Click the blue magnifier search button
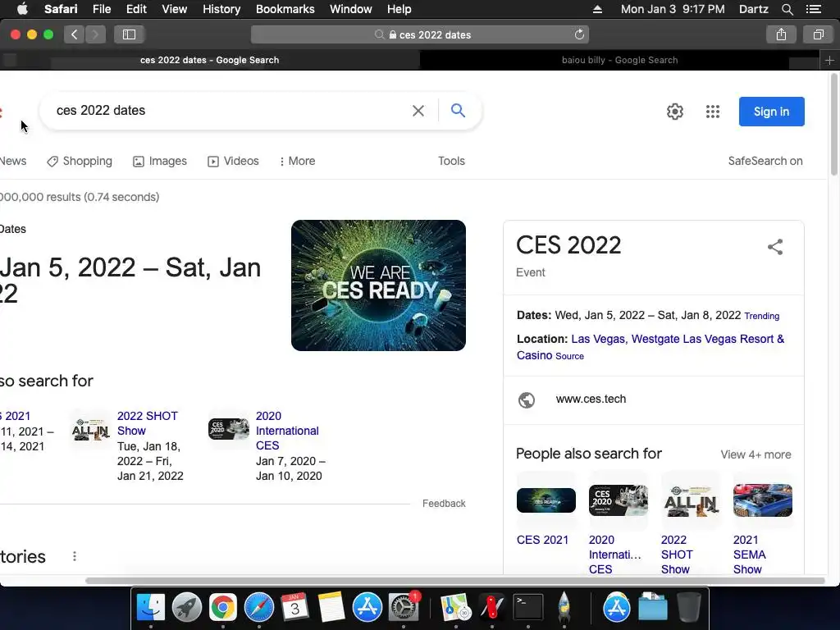Image resolution: width=840 pixels, height=630 pixels. (458, 111)
